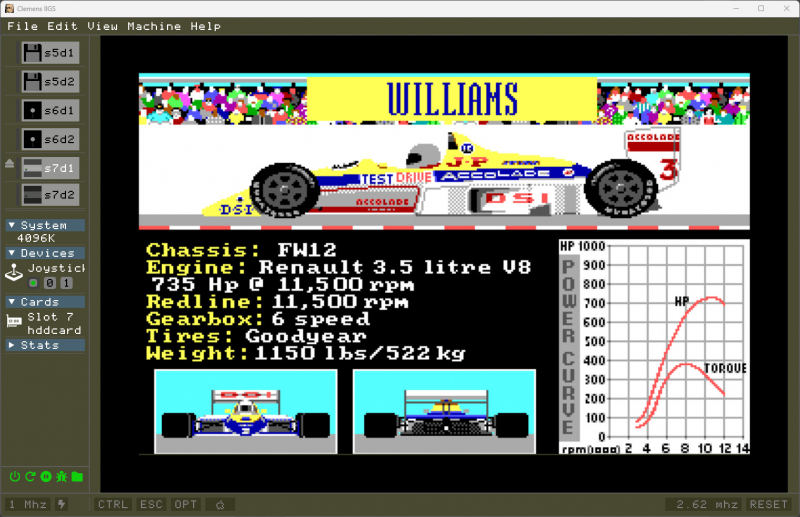Image resolution: width=800 pixels, height=517 pixels.
Task: Pause emulation with the pause icon
Action: (x=45, y=476)
